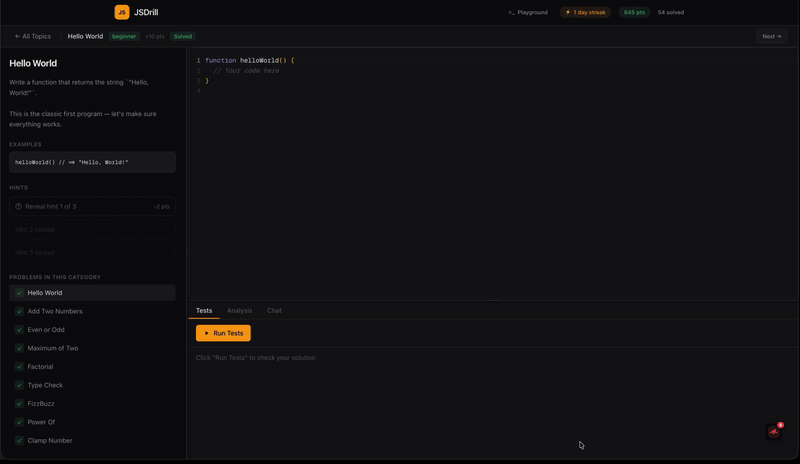Open the JSDrill home title

(x=146, y=12)
